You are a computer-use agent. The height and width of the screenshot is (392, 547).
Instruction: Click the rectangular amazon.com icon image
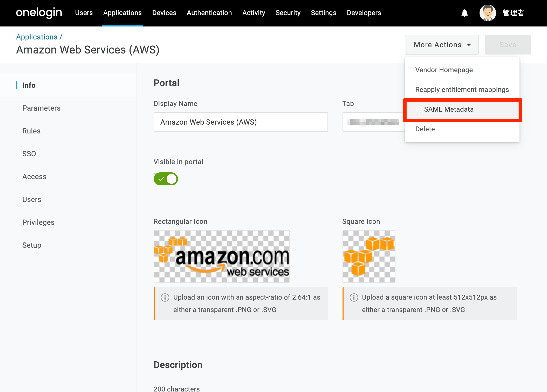(x=222, y=256)
